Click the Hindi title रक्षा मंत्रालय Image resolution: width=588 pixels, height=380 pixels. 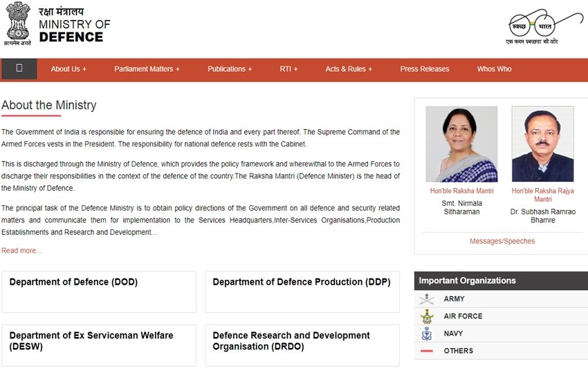[x=61, y=12]
